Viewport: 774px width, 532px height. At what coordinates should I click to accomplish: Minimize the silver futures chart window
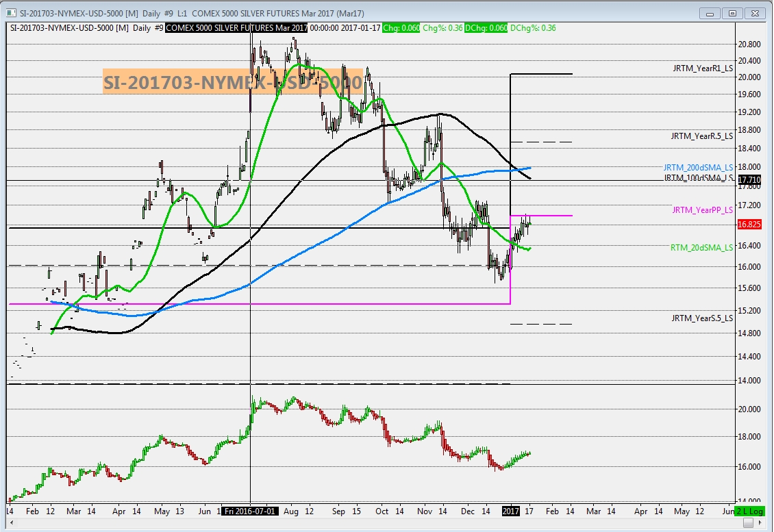click(710, 13)
